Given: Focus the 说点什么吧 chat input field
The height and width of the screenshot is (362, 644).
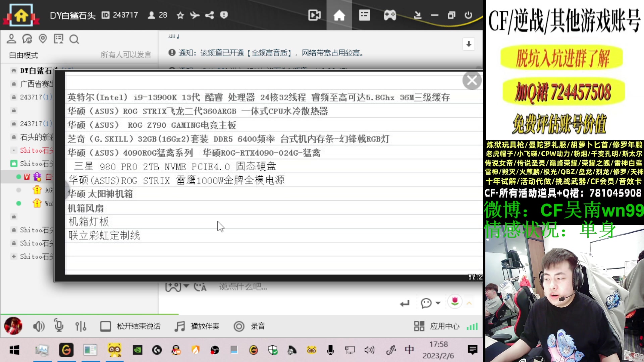Looking at the screenshot, I should [243, 287].
